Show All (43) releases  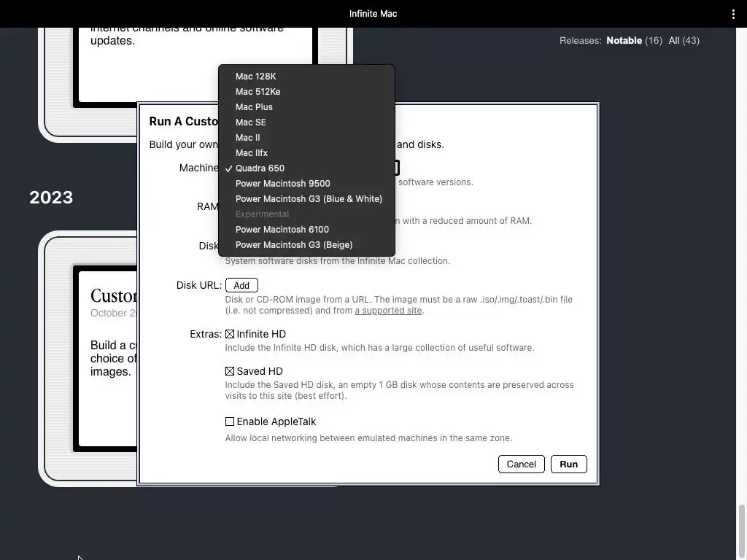coord(684,41)
